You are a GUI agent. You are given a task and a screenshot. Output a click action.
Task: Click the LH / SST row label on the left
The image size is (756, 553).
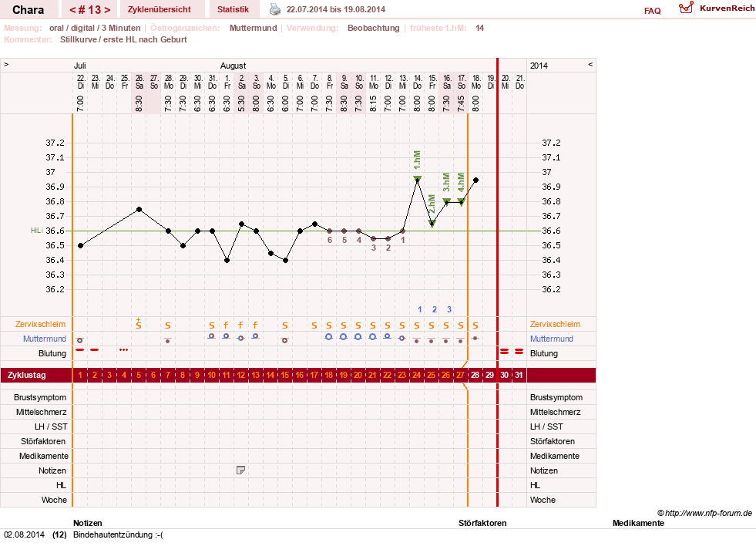(x=51, y=427)
